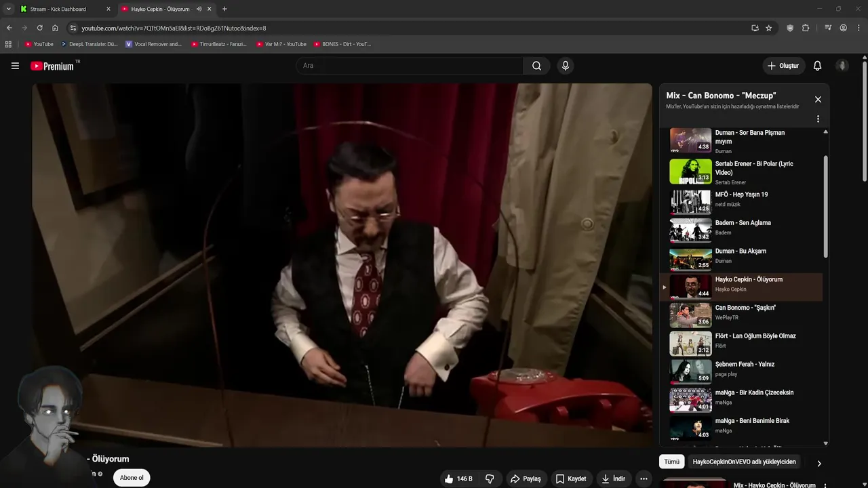Open media controls toolbar icon
Viewport: 868px width, 488px height.
point(828,28)
